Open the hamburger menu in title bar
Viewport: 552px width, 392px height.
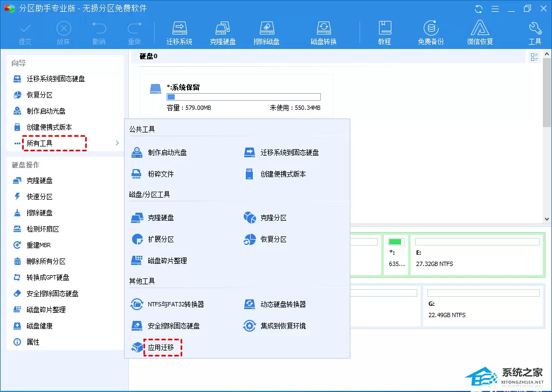point(495,9)
